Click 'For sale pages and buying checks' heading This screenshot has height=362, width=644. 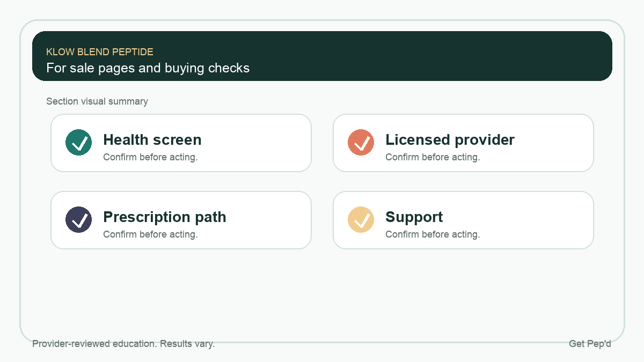[x=148, y=68]
